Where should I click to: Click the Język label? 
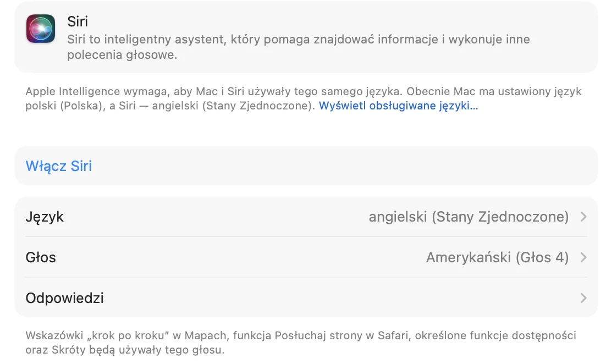point(45,217)
